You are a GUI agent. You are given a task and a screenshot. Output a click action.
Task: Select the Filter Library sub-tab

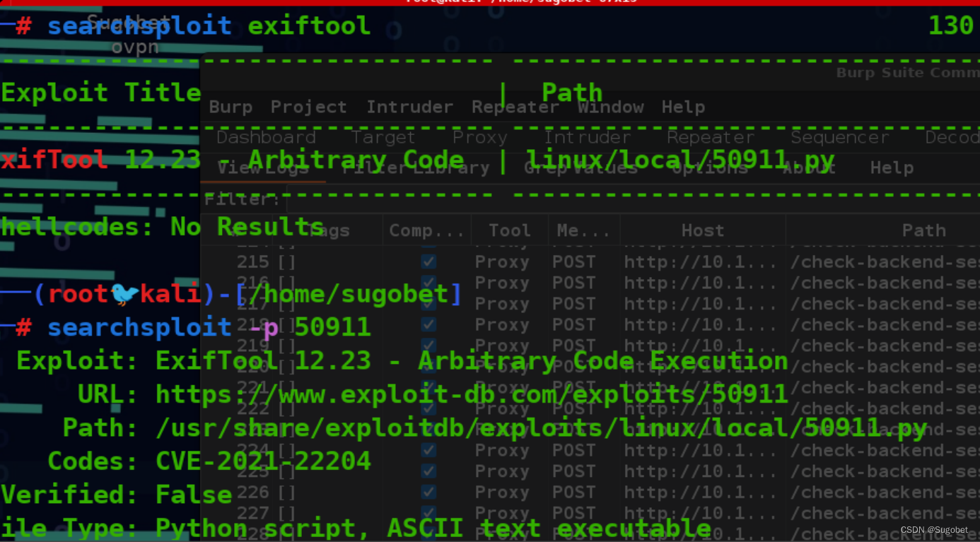(x=416, y=168)
